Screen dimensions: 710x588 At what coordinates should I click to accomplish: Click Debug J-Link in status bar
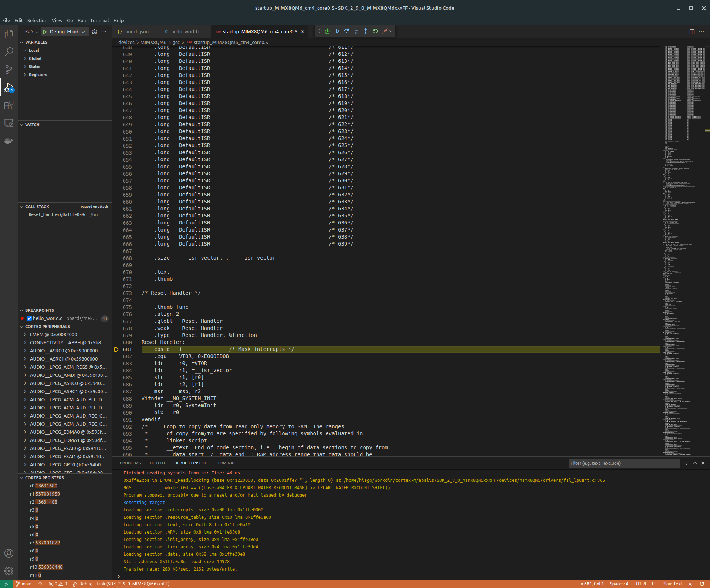click(x=121, y=584)
